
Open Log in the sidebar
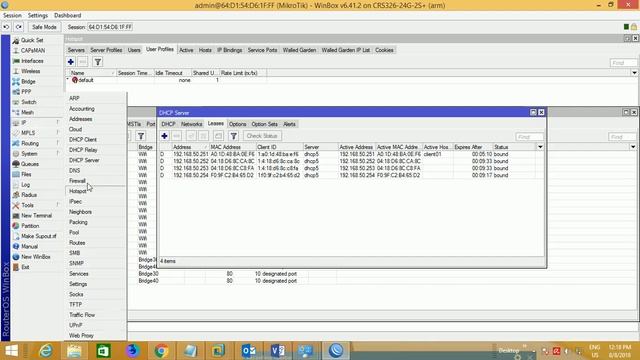(25, 184)
